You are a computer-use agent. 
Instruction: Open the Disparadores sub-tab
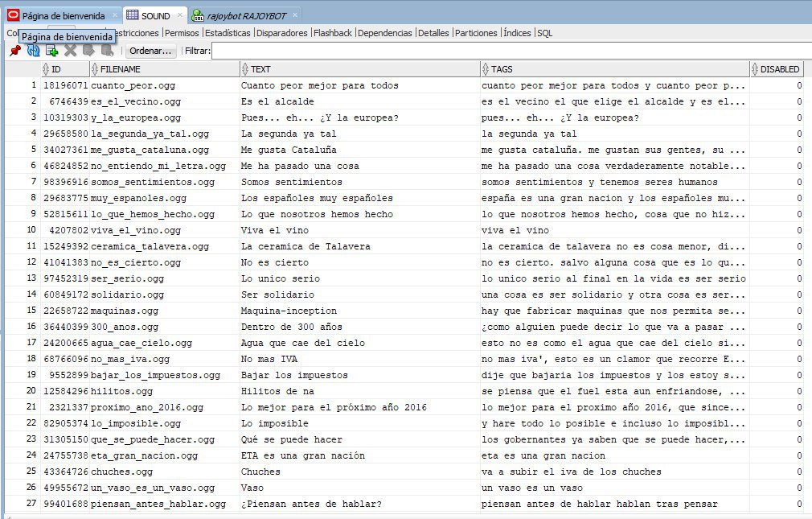click(281, 33)
